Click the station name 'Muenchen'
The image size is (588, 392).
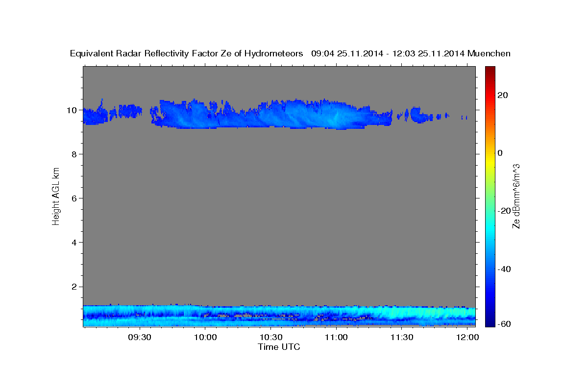489,54
